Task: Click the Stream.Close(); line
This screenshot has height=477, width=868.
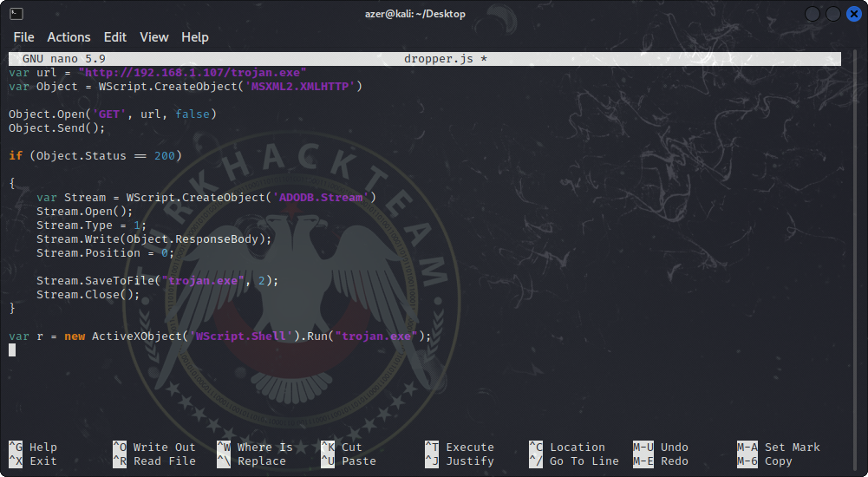Action: pos(88,294)
